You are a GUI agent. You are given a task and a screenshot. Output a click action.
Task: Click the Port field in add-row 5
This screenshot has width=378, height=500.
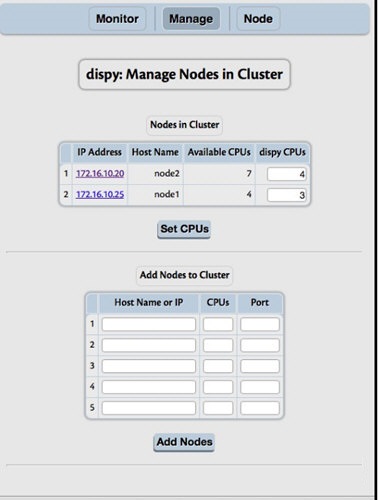(x=260, y=408)
